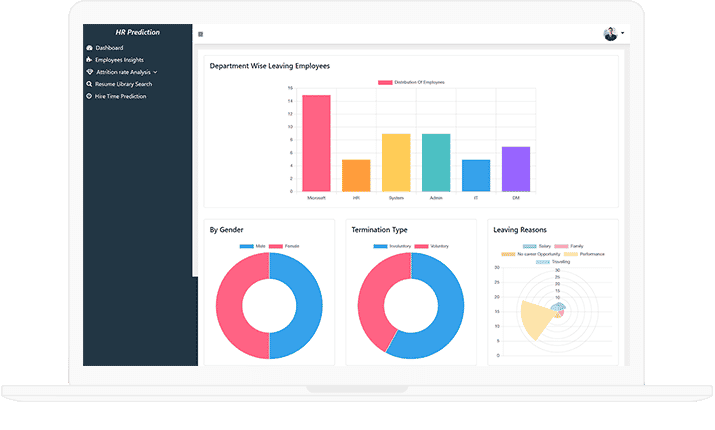Image resolution: width=715 pixels, height=430 pixels.
Task: Toggle the Involuntary legend in Termination Type
Action: tap(380, 245)
